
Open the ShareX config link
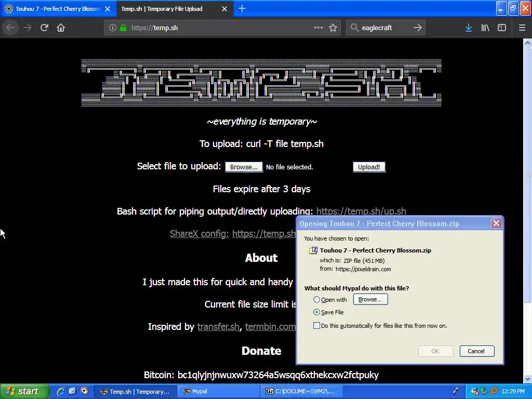click(x=199, y=234)
